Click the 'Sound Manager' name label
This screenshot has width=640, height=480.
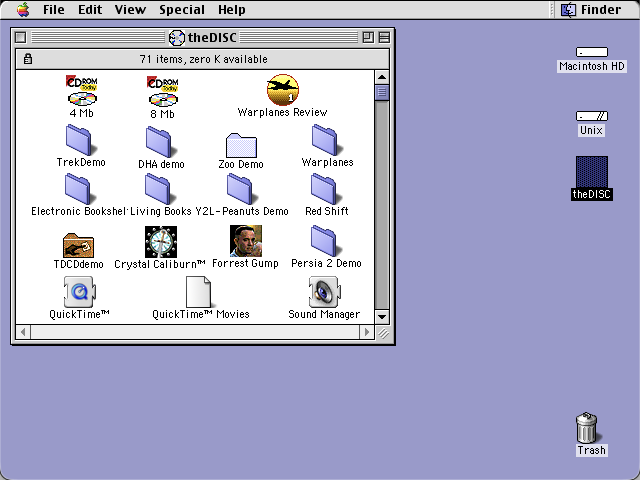324,314
